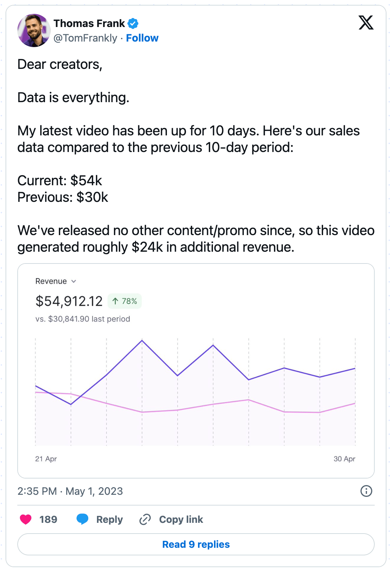This screenshot has width=392, height=572.
Task: Click the Reply text button
Action: pos(109,519)
